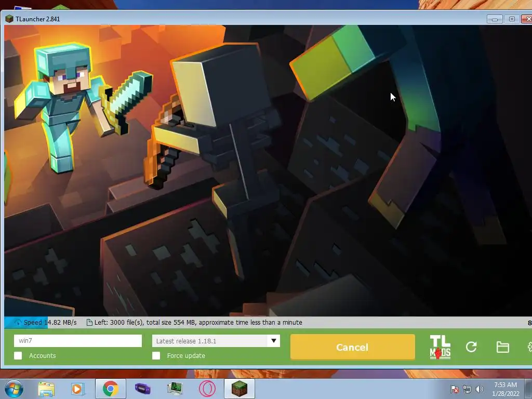Click the 'Speed 14.82 MB/s' text
This screenshot has height=399, width=532.
pyautogui.click(x=50, y=322)
